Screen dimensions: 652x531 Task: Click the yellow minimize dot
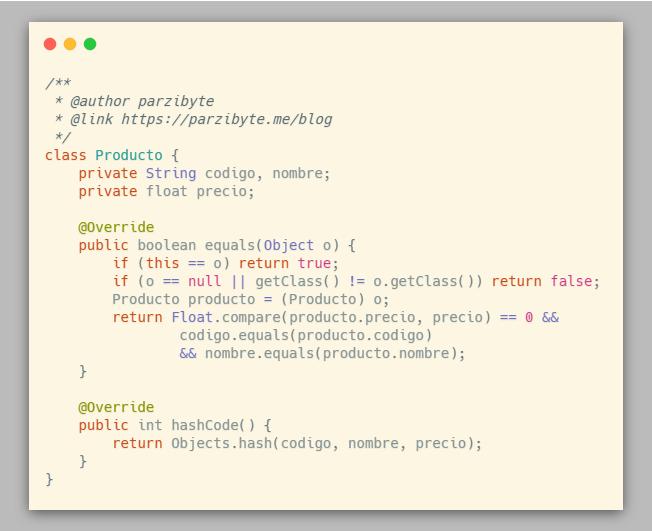tap(70, 44)
